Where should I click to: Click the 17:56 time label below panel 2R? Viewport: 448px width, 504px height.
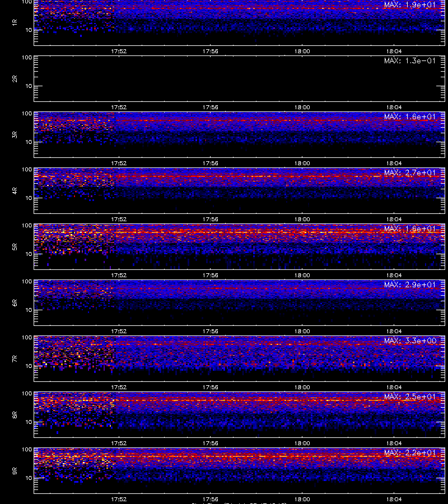(211, 108)
